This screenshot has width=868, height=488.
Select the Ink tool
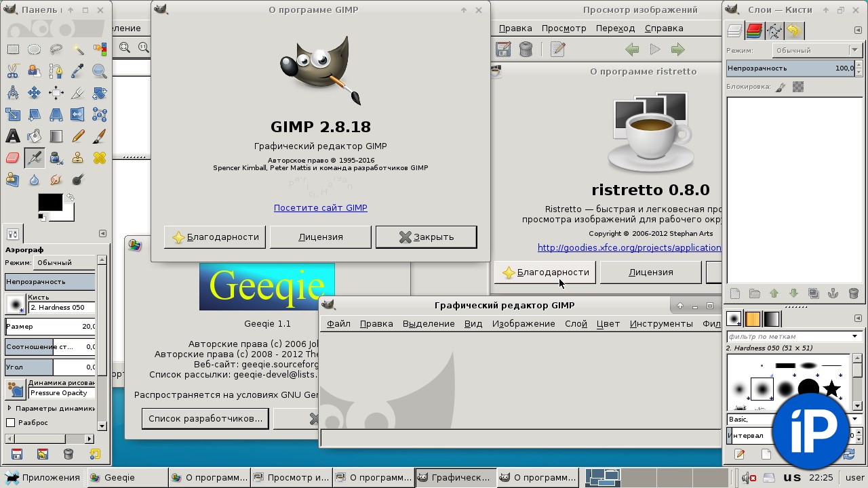[x=56, y=158]
